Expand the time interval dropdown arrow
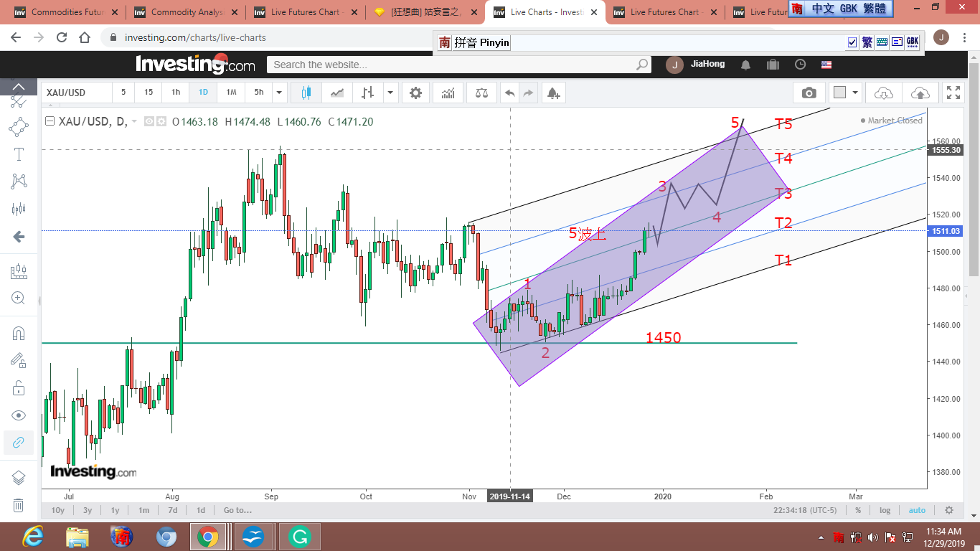The width and height of the screenshot is (980, 551). pos(279,93)
